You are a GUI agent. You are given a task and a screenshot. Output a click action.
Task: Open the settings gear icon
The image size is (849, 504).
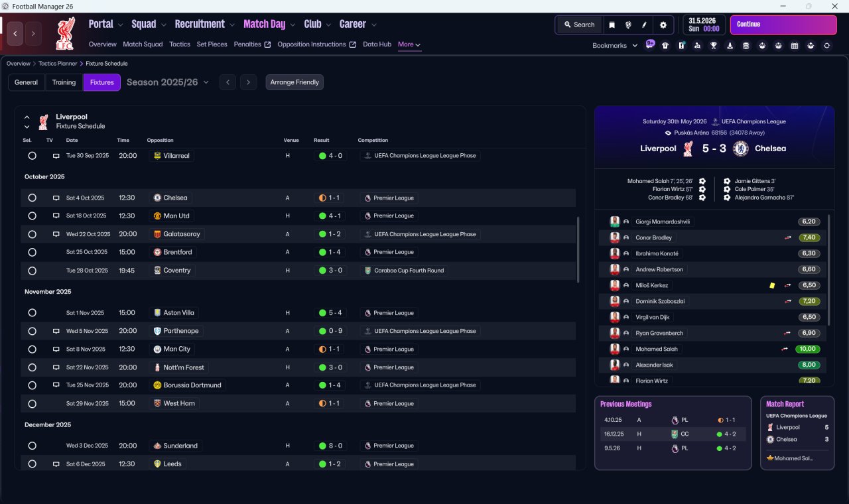pos(663,25)
